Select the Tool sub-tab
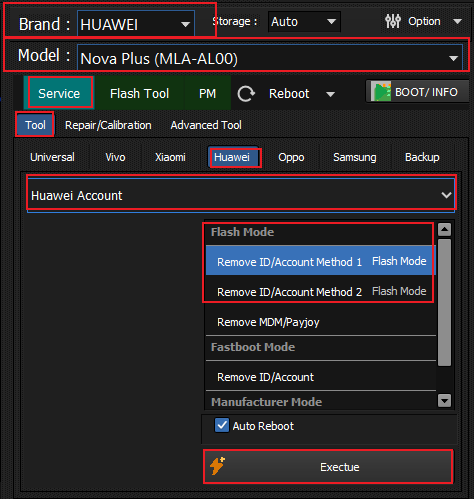Screen dimensions: 474x499 pos(35,125)
